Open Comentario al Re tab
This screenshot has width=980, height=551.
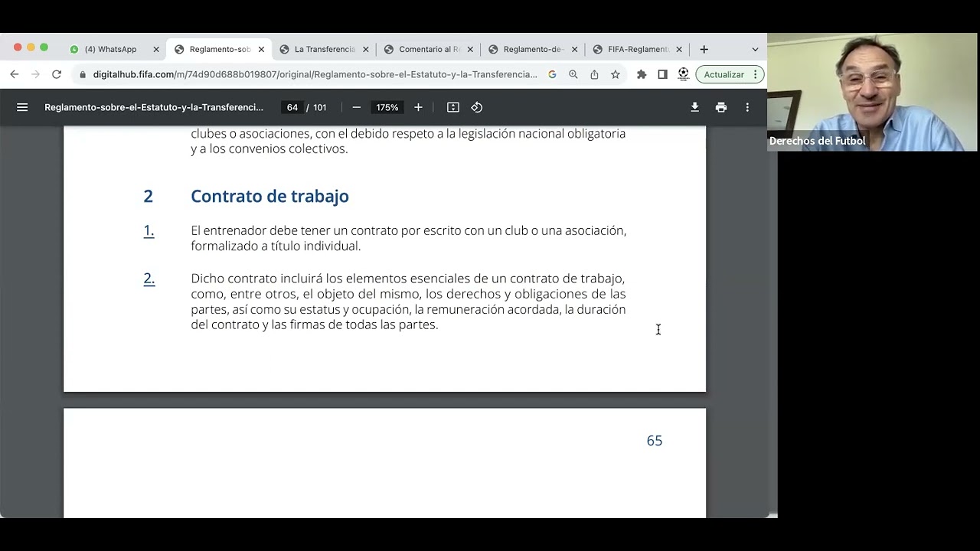(x=430, y=49)
